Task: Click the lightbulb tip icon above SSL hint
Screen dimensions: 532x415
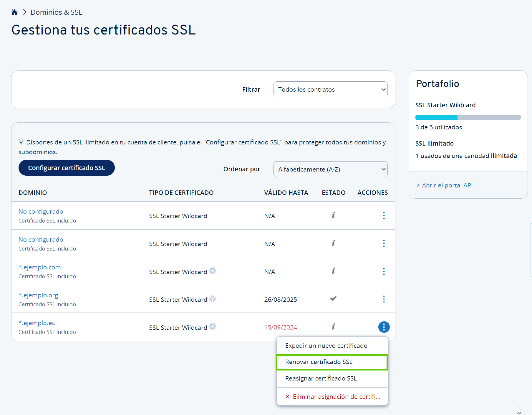Action: point(21,141)
